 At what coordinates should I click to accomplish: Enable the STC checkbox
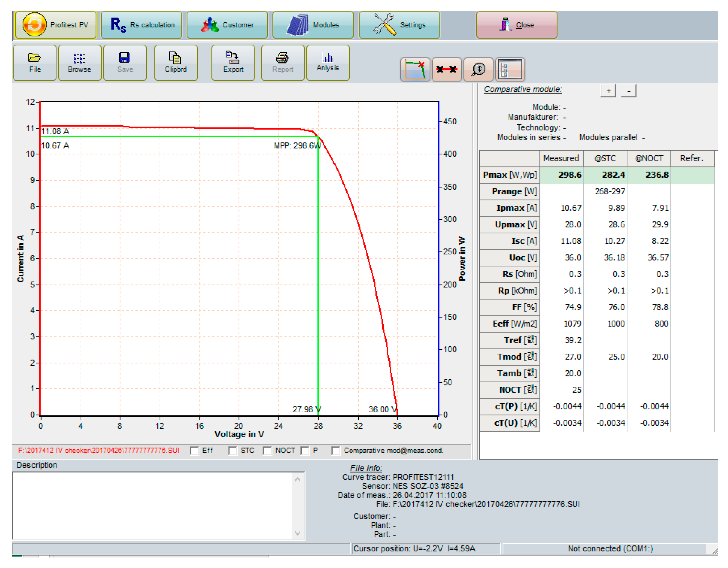pos(233,450)
